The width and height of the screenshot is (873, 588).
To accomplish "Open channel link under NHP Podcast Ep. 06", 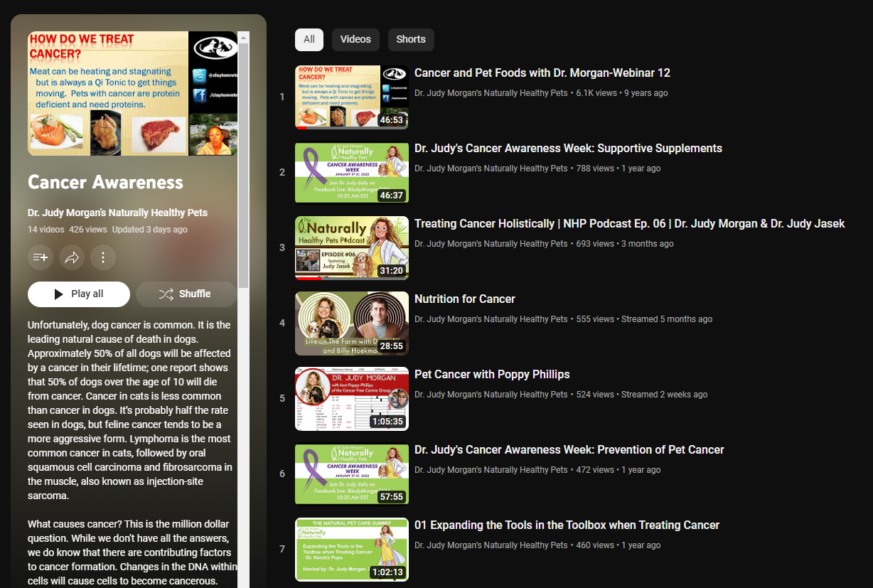I will pyautogui.click(x=491, y=244).
